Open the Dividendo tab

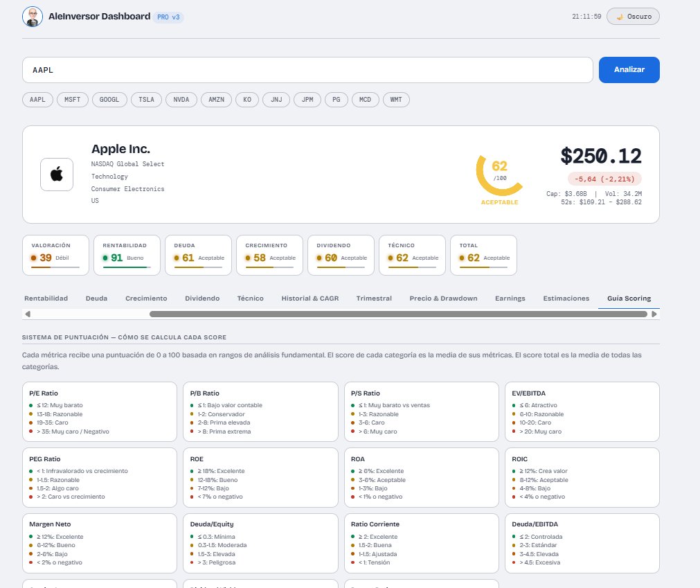point(202,299)
